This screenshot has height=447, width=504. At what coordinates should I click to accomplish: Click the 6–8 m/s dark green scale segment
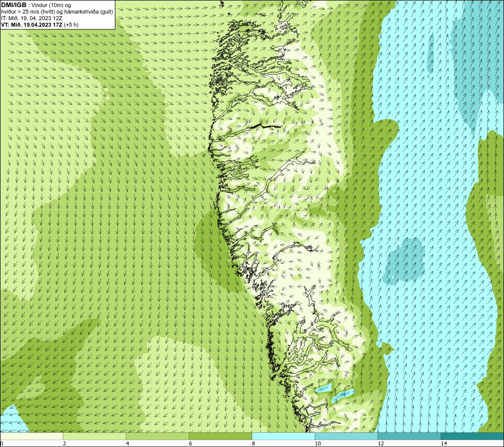point(221,436)
